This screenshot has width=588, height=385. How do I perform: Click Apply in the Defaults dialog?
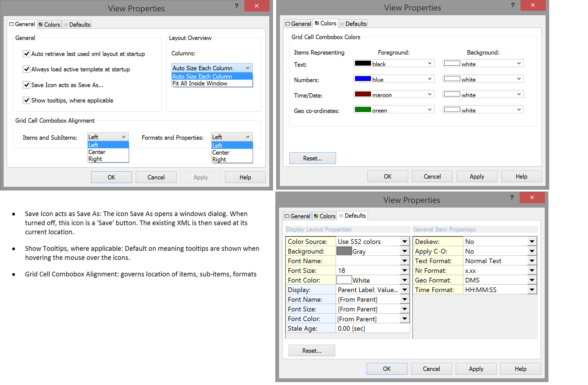(x=476, y=369)
